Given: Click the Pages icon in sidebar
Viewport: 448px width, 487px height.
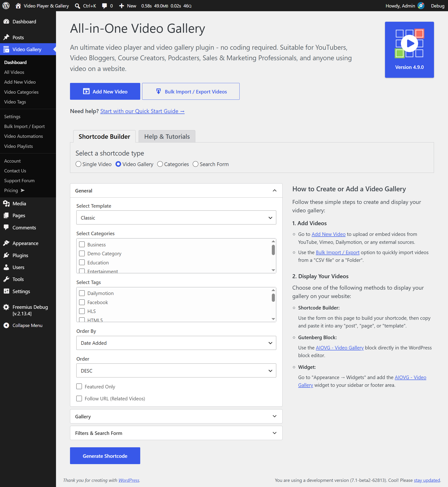Looking at the screenshot, I should coord(6,216).
